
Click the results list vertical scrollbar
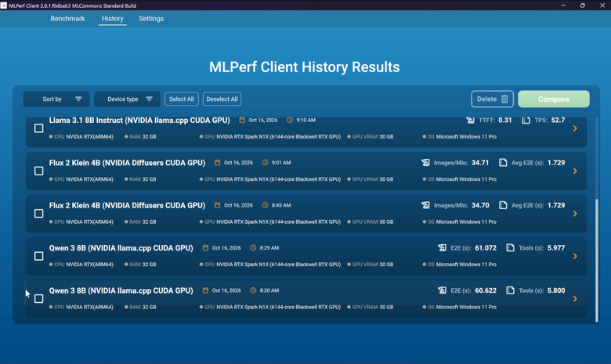tap(597, 260)
